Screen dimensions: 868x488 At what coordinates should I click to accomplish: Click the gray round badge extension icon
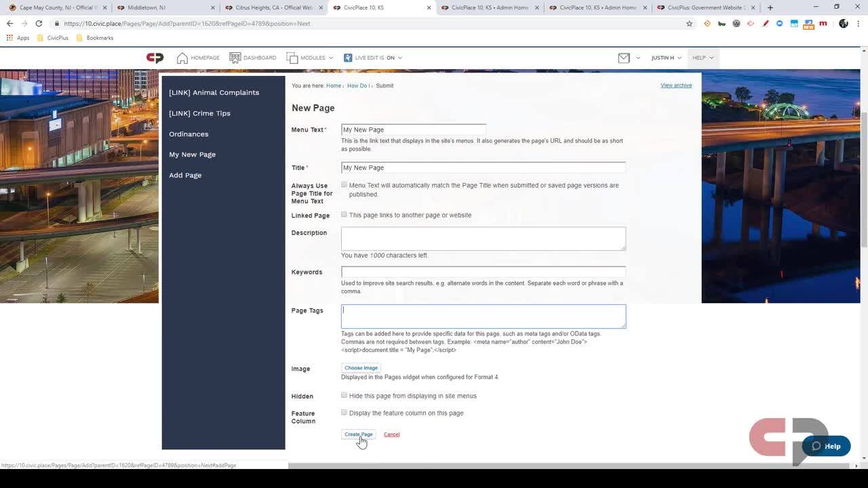coord(736,23)
